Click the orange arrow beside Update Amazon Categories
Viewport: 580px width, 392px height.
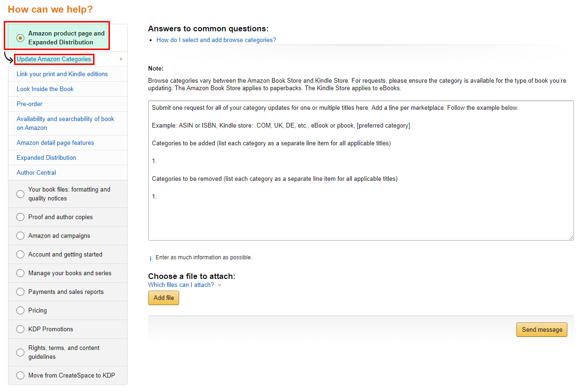click(121, 59)
